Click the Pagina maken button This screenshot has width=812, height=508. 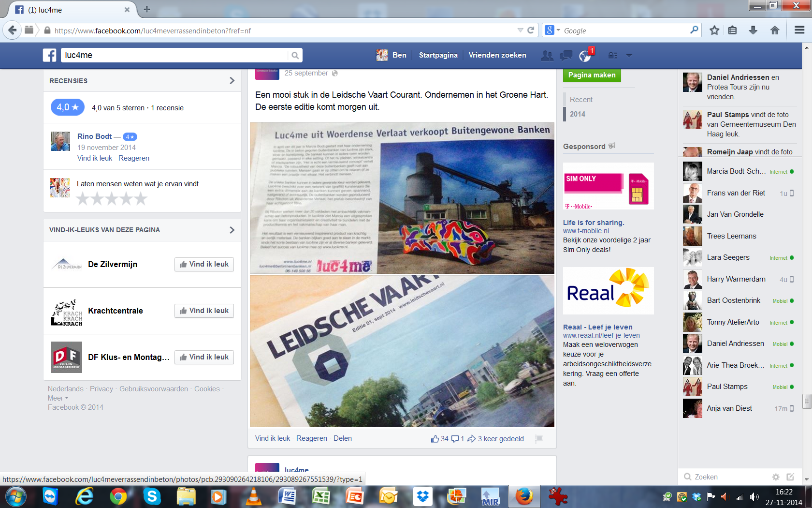tap(592, 75)
